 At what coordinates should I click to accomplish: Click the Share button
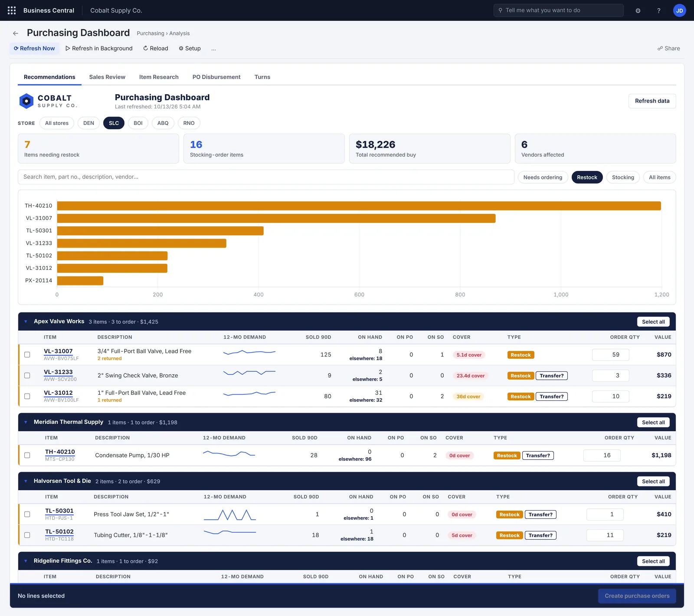point(668,49)
